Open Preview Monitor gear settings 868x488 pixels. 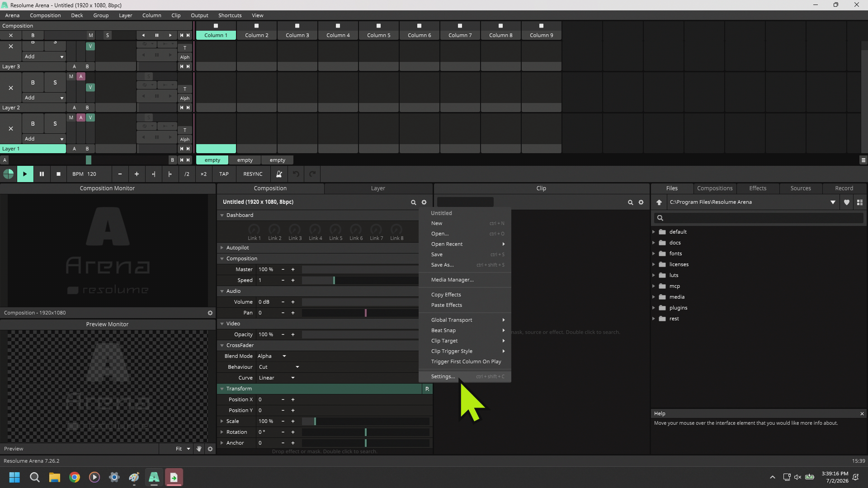tap(210, 449)
